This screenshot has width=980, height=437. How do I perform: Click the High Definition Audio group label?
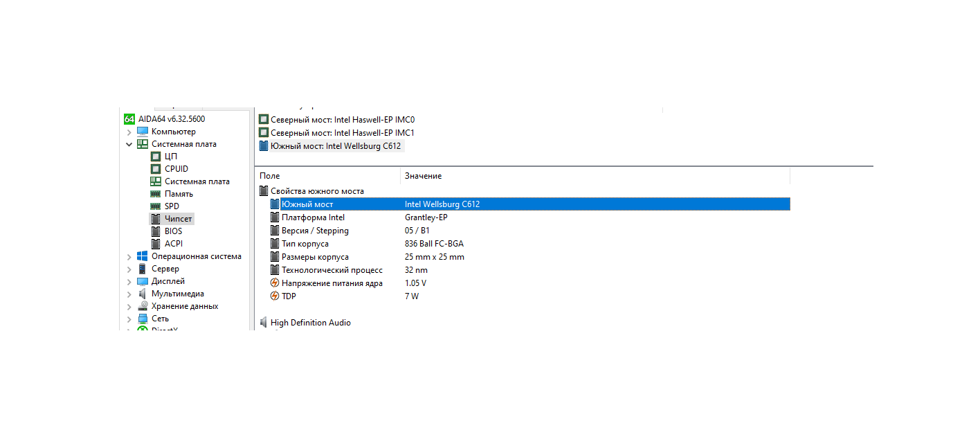[x=311, y=323]
